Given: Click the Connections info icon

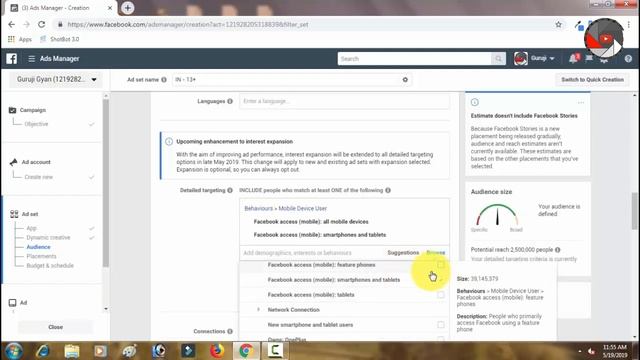Looking at the screenshot, I should (230, 331).
